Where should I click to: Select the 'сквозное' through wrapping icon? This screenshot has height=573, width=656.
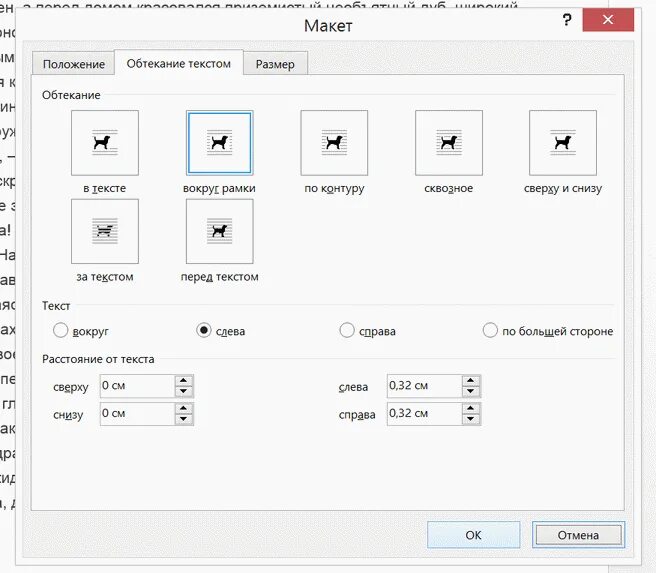(x=448, y=143)
